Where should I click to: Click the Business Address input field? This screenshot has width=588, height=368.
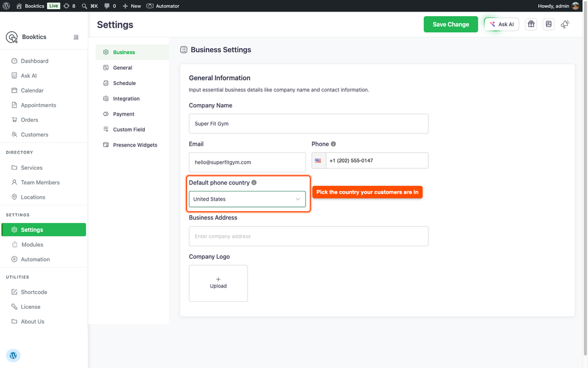coord(308,236)
